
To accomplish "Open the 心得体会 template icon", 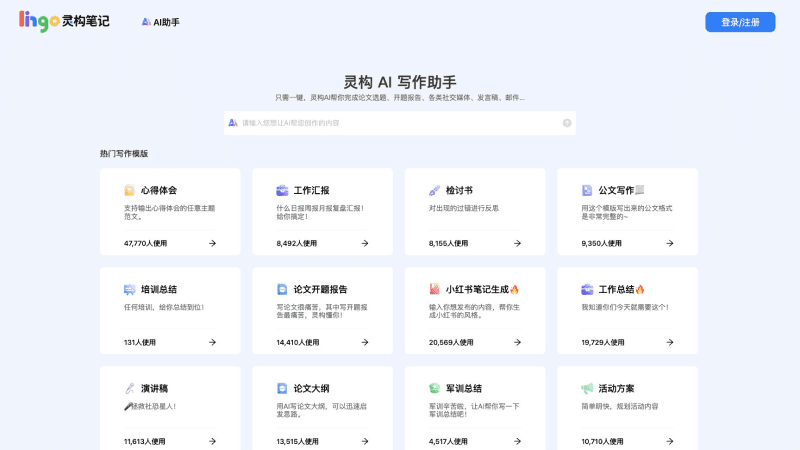I will (x=129, y=190).
